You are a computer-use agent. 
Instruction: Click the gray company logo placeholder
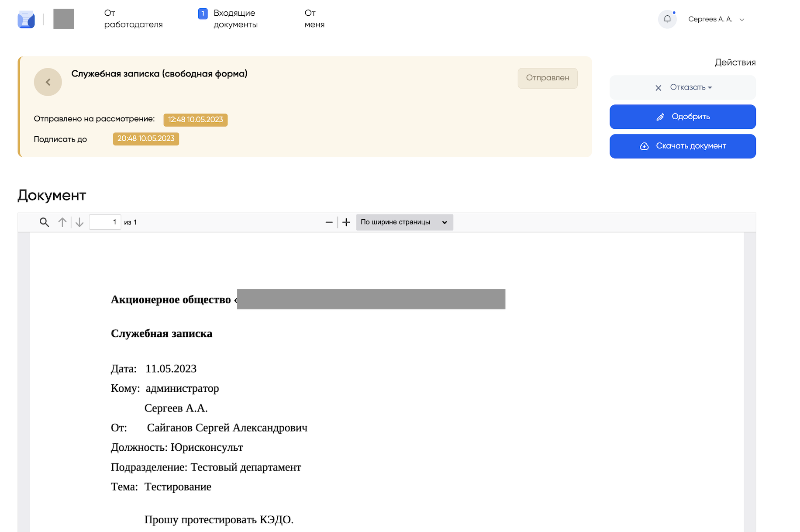tap(64, 19)
